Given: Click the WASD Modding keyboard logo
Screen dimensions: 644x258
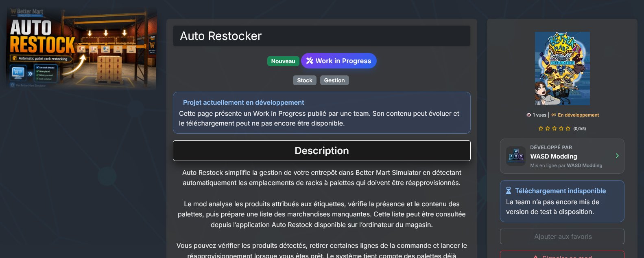Looking at the screenshot, I should point(516,156).
